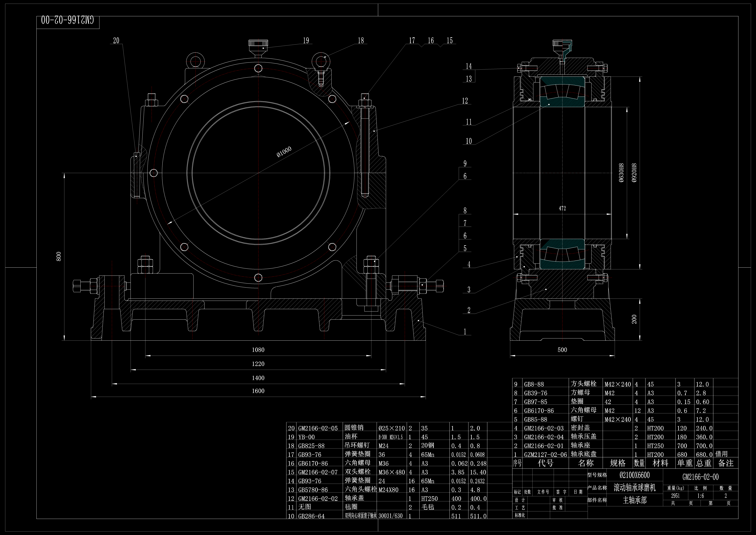This screenshot has height=535, width=756.
Task: Click the 代号 column header
Action: (x=546, y=463)
